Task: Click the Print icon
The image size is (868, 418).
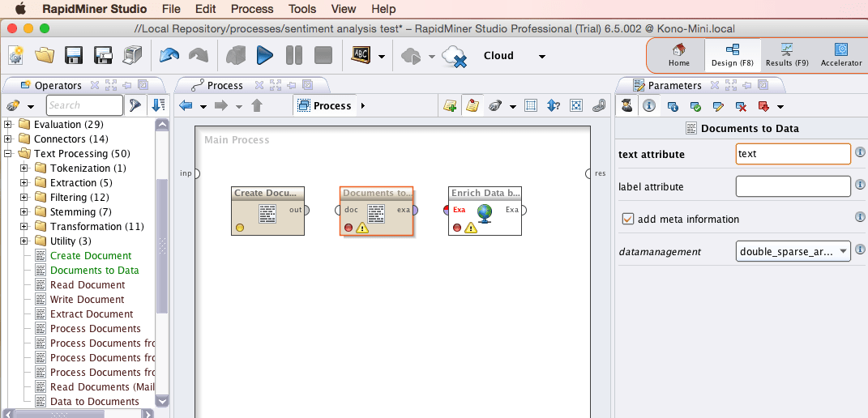Action: pyautogui.click(x=131, y=55)
